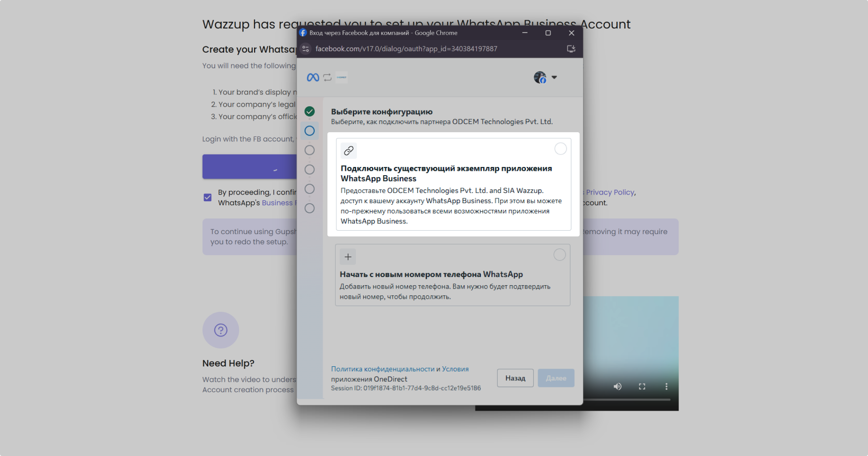Open the Политика конфиденциальности link
This screenshot has height=456, width=868.
pyautogui.click(x=383, y=369)
